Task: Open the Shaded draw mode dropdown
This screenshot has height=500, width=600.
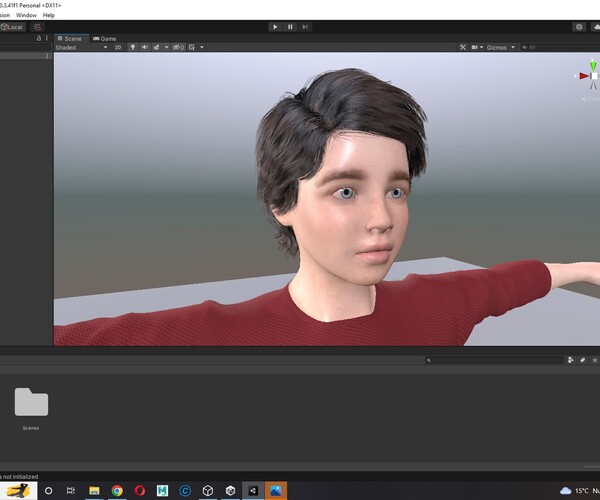Action: point(81,47)
